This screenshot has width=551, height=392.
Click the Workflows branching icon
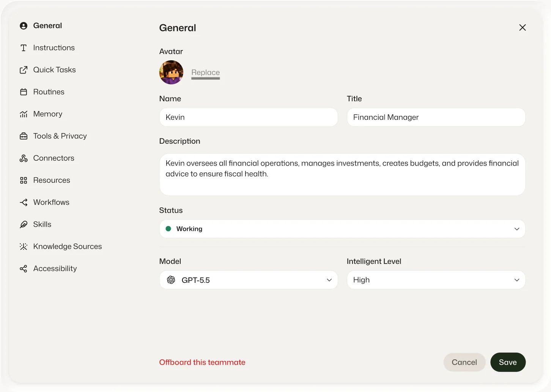[24, 202]
